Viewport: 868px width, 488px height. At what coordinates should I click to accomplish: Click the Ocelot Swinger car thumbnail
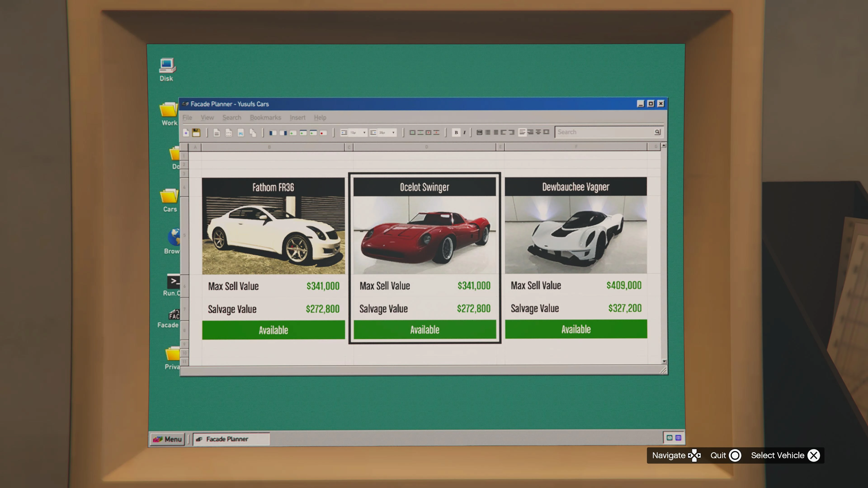pos(425,235)
